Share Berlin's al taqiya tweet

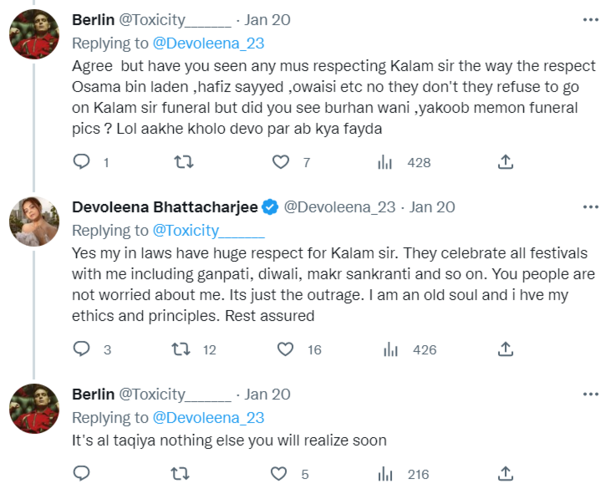pyautogui.click(x=506, y=474)
